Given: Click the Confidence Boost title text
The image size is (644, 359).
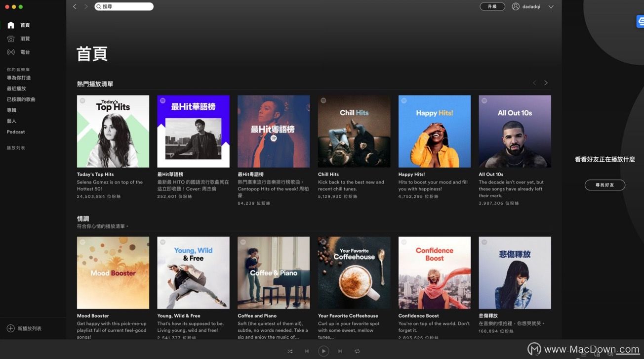Looking at the screenshot, I should pyautogui.click(x=418, y=316).
